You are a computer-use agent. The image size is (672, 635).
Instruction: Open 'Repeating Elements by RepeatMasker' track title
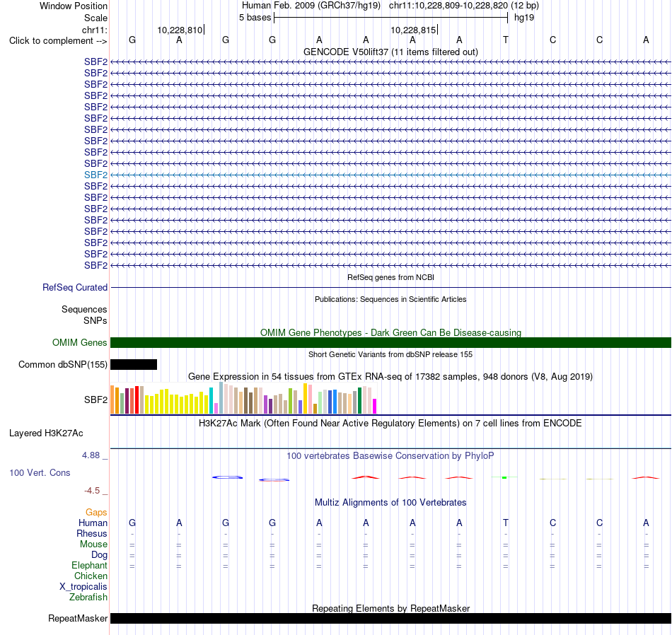click(x=390, y=608)
